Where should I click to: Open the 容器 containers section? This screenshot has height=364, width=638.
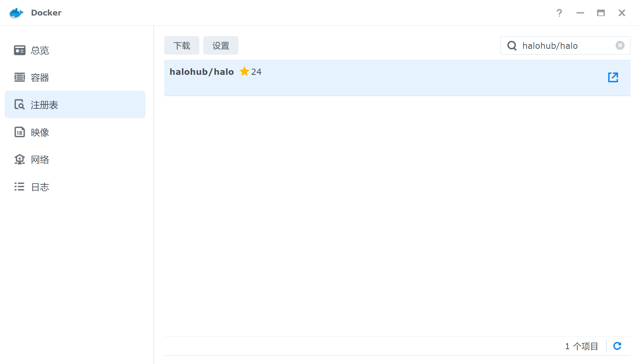coord(75,77)
